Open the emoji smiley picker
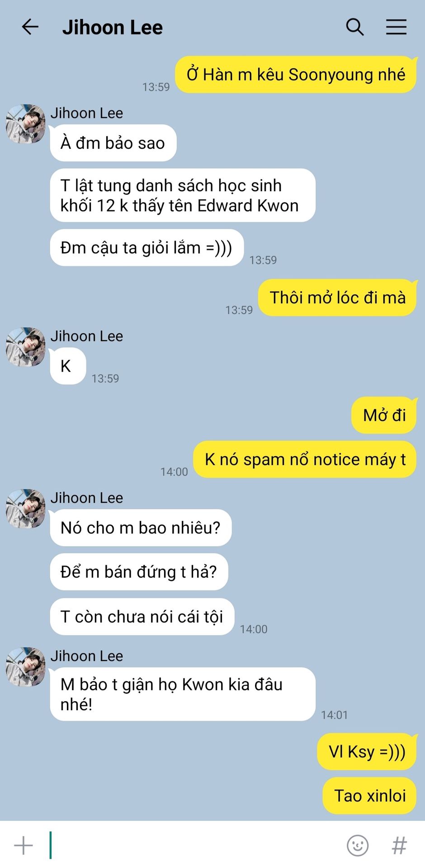425x868 pixels. (358, 845)
